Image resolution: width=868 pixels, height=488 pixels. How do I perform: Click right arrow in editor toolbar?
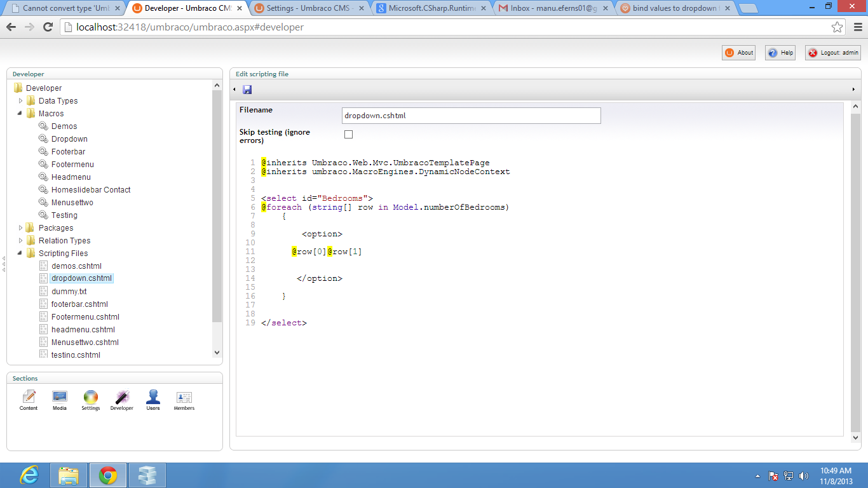click(x=853, y=90)
